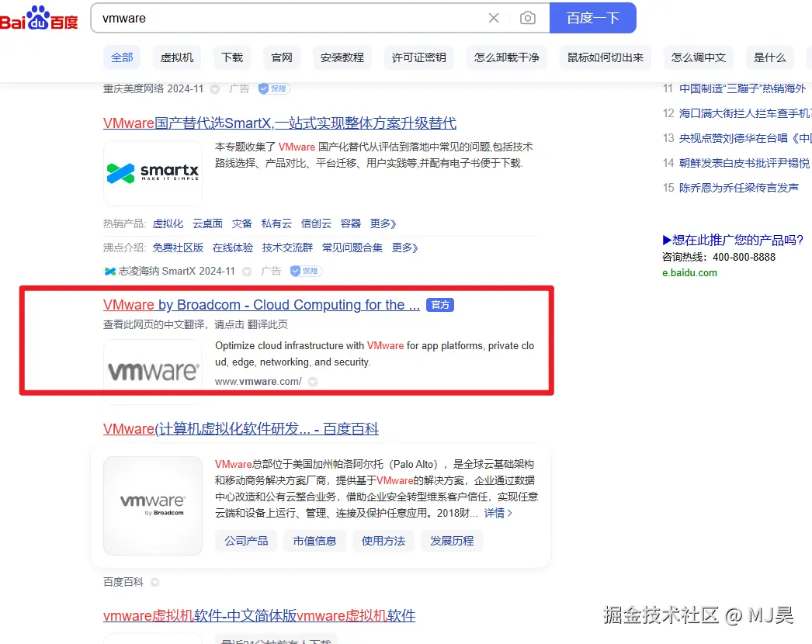812x644 pixels.
Task: Click 详情 link in baike summary
Action: click(498, 513)
